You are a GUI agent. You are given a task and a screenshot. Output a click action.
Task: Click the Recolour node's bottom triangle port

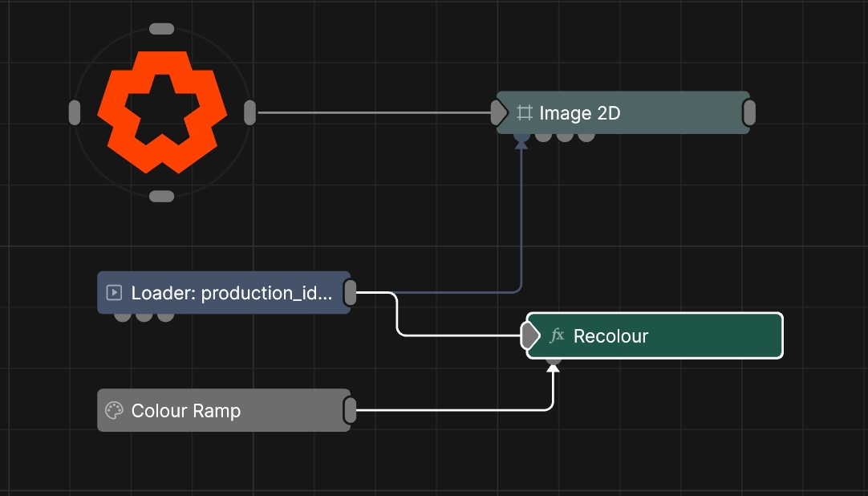pos(553,366)
